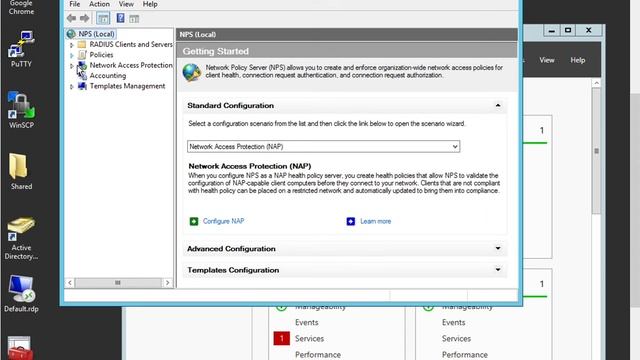Expand the RADIUS Clients and Servers node
The width and height of the screenshot is (640, 360).
click(72, 44)
